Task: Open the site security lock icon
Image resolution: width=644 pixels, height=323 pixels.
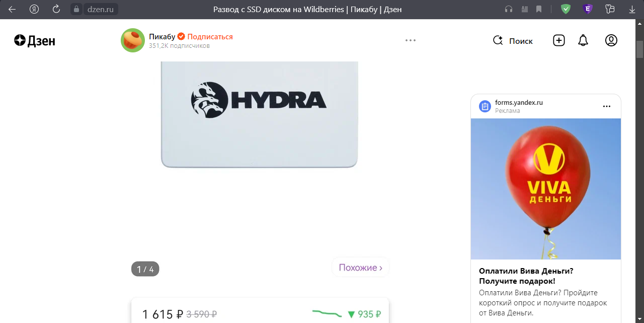Action: (76, 9)
